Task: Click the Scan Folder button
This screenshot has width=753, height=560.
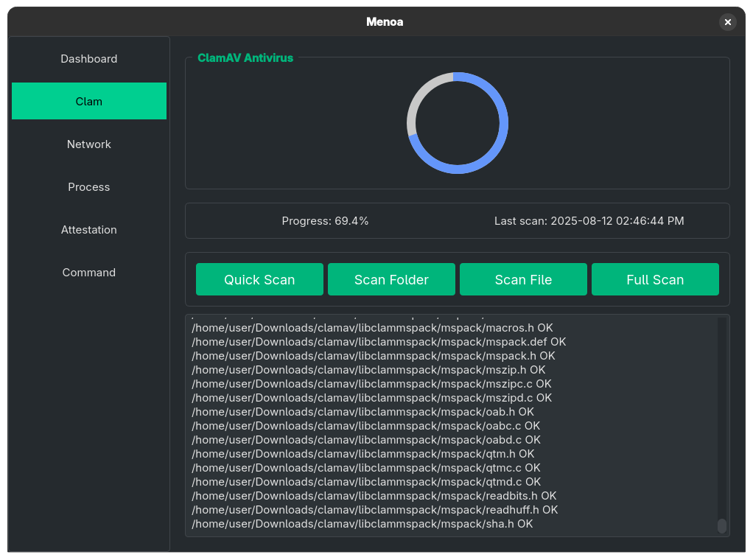Action: 391,279
